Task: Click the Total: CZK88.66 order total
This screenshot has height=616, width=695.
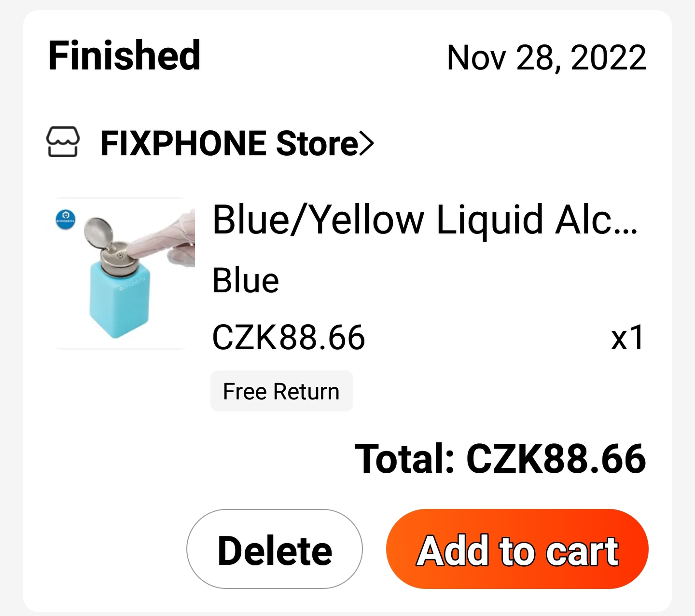Action: point(500,458)
